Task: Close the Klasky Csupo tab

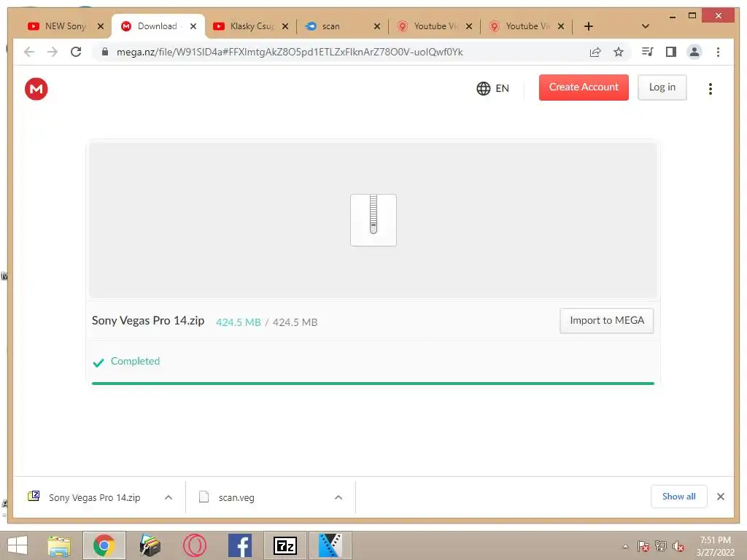Action: [x=285, y=26]
